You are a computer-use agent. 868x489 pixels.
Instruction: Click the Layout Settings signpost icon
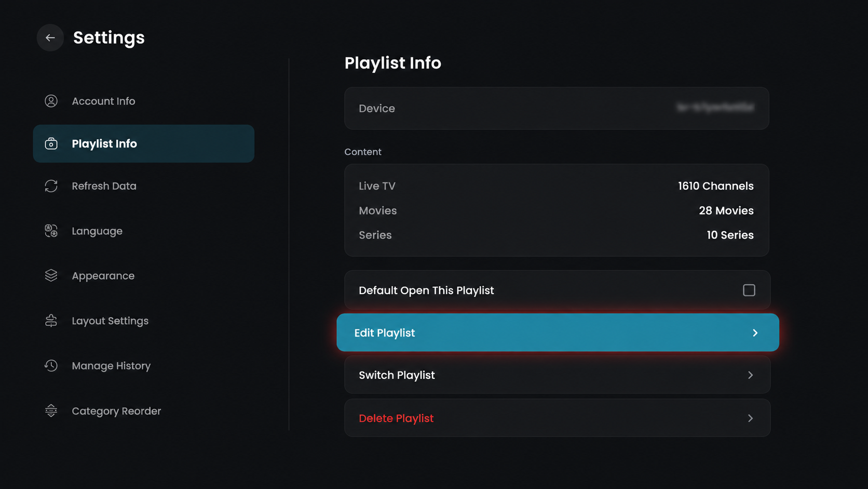coord(51,321)
